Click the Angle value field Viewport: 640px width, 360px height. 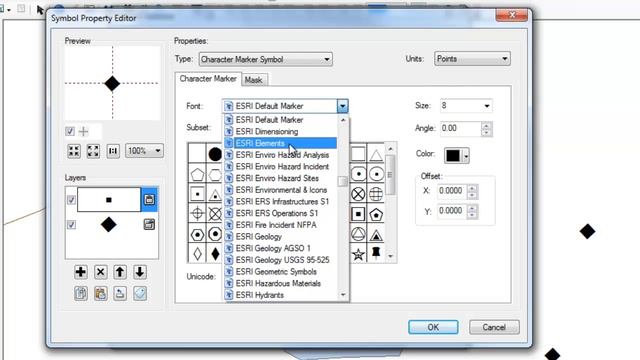point(460,129)
